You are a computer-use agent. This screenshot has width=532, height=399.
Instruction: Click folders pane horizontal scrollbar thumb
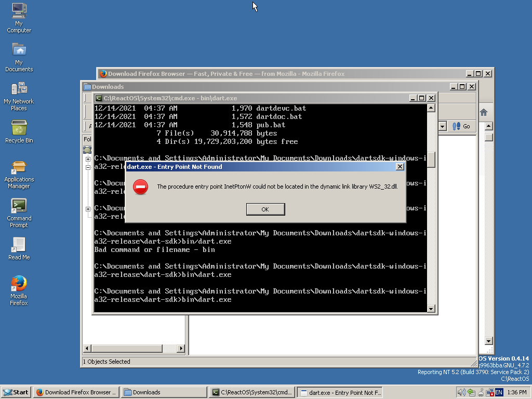(x=127, y=349)
